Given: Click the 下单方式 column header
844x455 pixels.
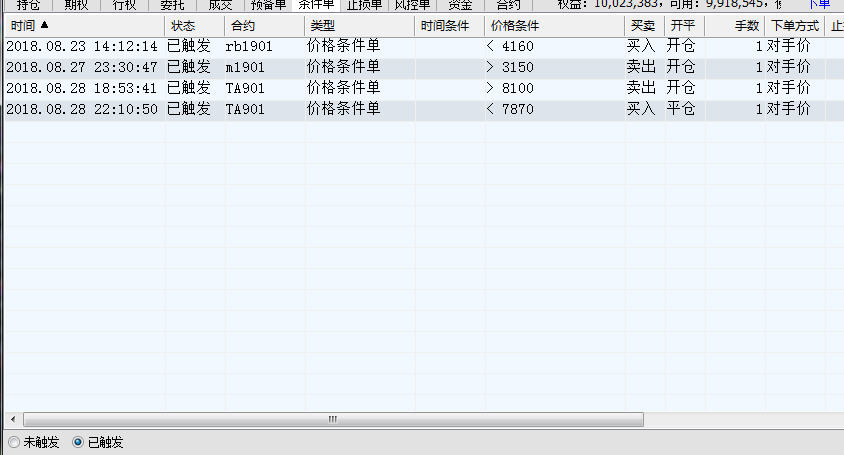Looking at the screenshot, I should click(794, 25).
